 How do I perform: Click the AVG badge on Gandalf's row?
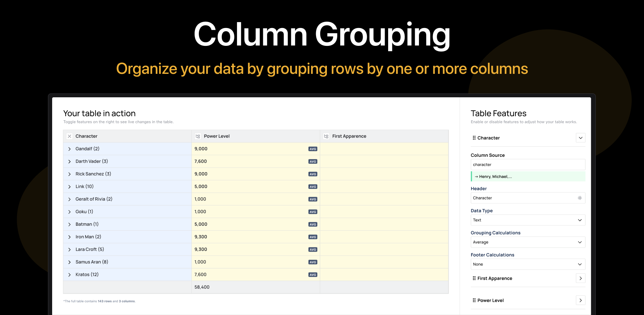(x=313, y=149)
